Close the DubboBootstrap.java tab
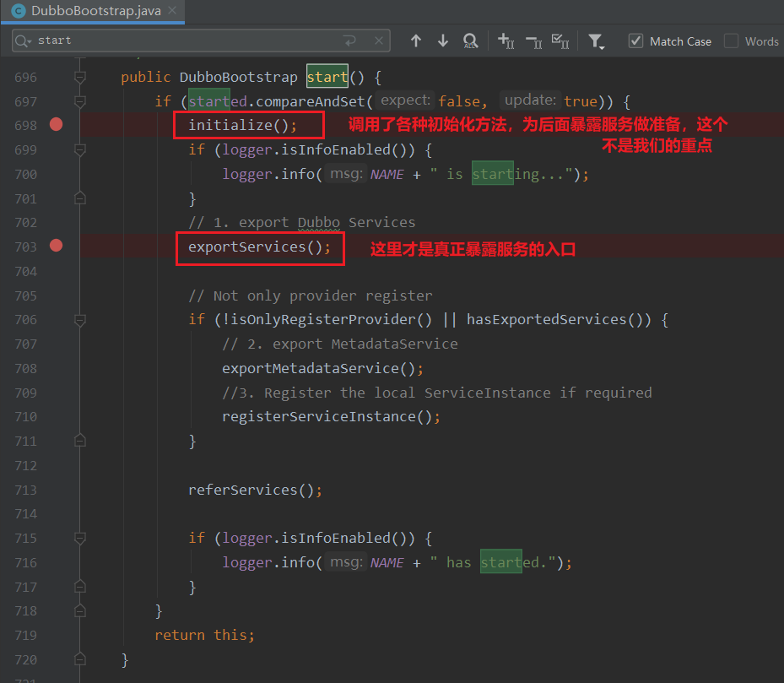This screenshot has height=683, width=784. click(x=172, y=10)
